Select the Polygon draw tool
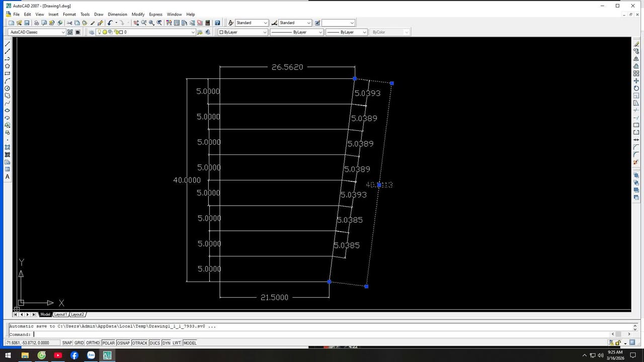 pos(8,66)
